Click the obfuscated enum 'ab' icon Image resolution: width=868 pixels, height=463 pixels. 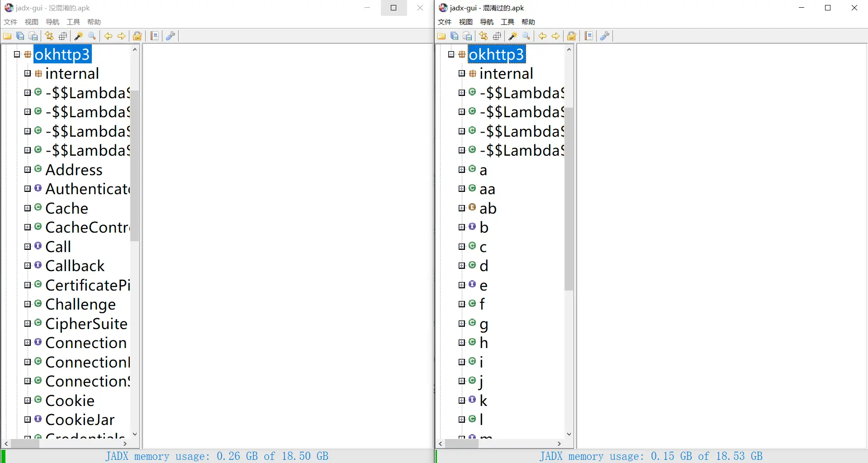pyautogui.click(x=472, y=207)
